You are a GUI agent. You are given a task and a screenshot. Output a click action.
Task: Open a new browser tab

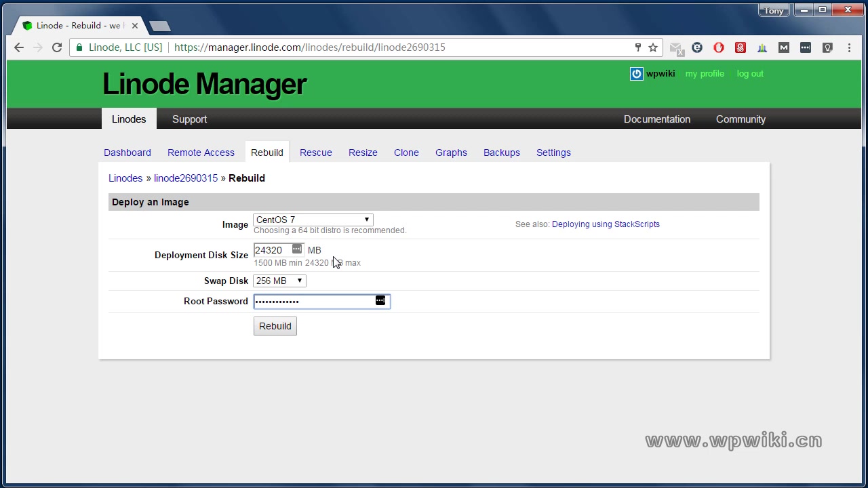[160, 26]
